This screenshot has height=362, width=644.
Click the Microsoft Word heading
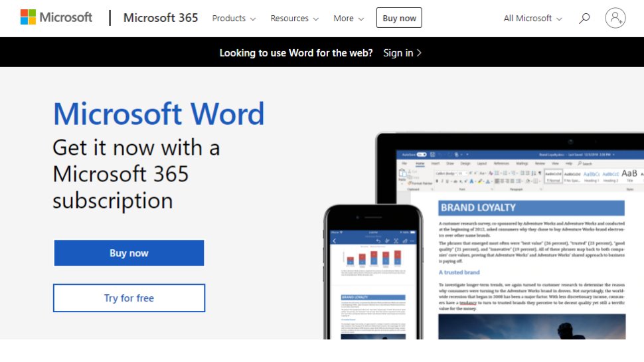pyautogui.click(x=159, y=114)
